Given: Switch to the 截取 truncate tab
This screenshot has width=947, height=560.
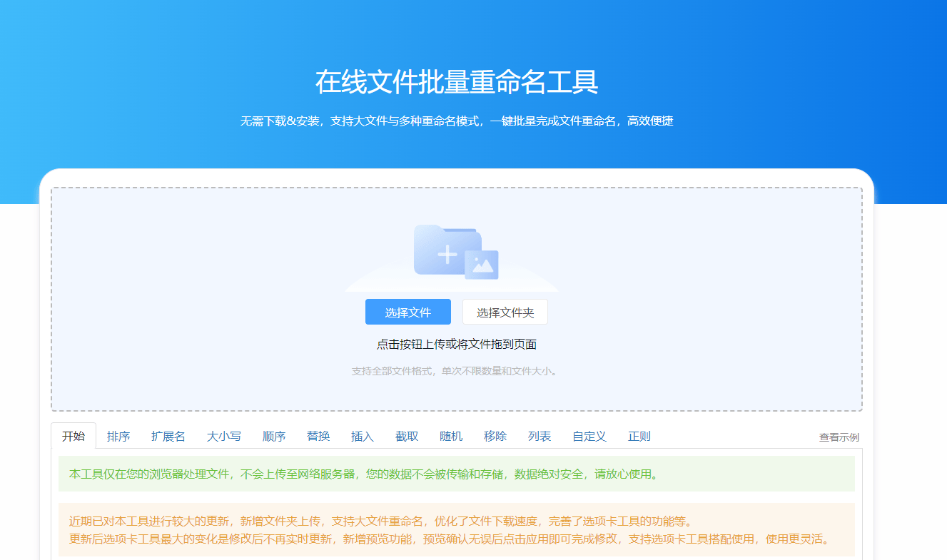Looking at the screenshot, I should 406,436.
